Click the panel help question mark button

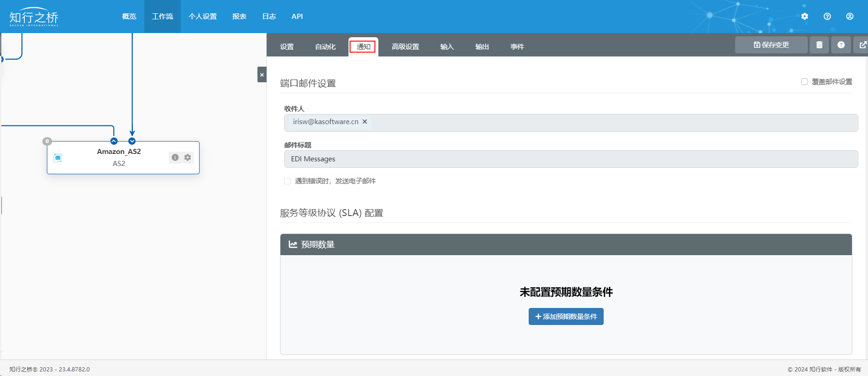[x=841, y=45]
